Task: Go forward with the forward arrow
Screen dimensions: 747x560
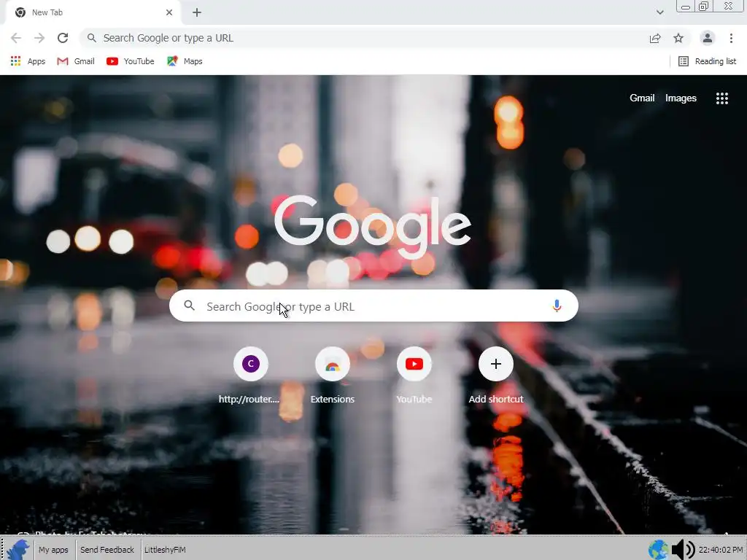Action: click(39, 38)
